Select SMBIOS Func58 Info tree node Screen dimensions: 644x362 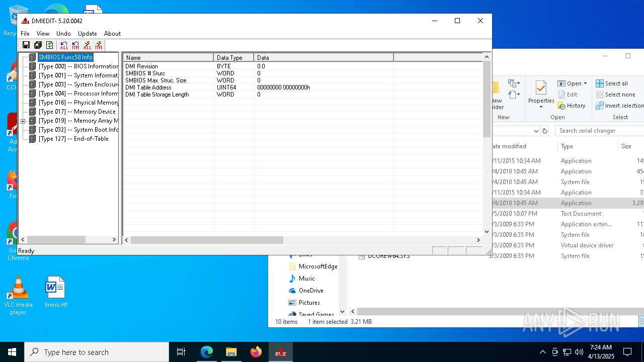(65, 57)
